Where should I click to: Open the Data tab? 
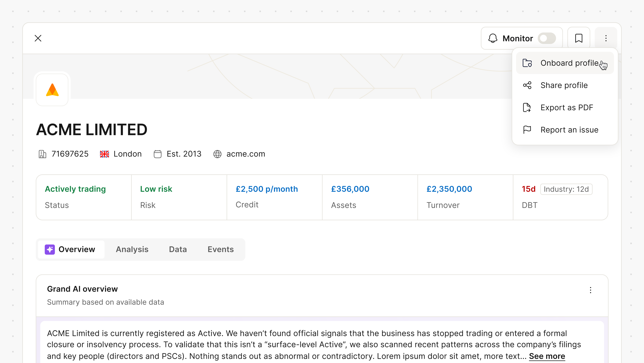pos(178,250)
